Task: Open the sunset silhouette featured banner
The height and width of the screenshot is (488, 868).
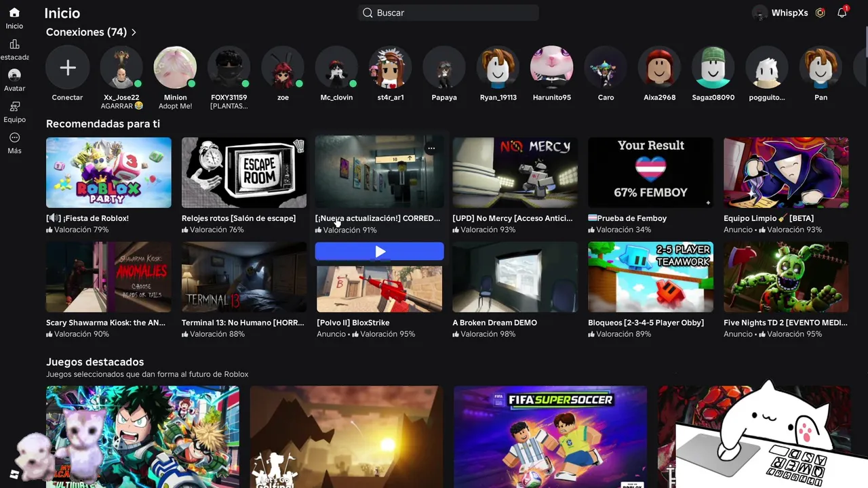Action: (347, 437)
